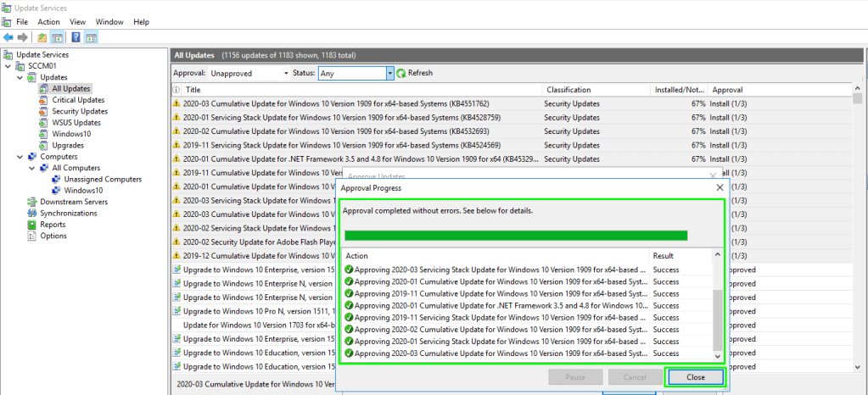The width and height of the screenshot is (868, 395).
Task: Collapse the Updates tree node
Action: point(20,77)
